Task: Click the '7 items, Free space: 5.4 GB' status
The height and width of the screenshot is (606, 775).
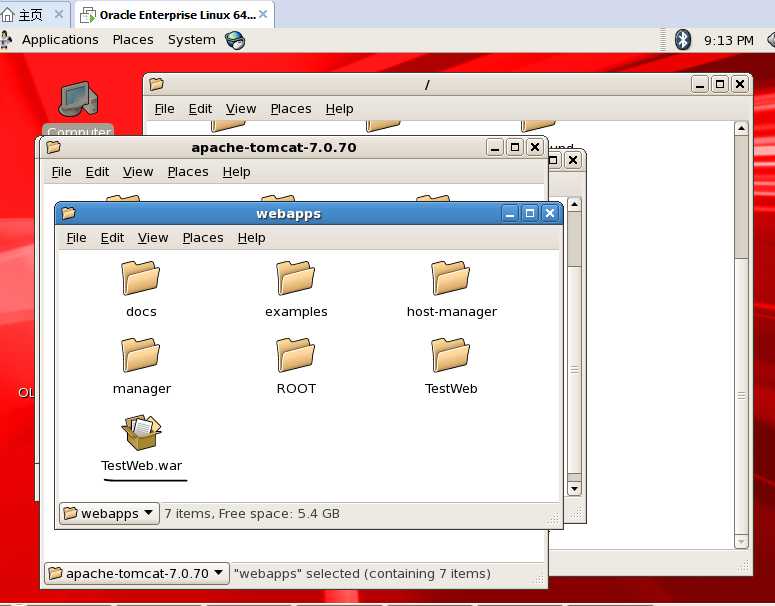Action: pos(252,514)
